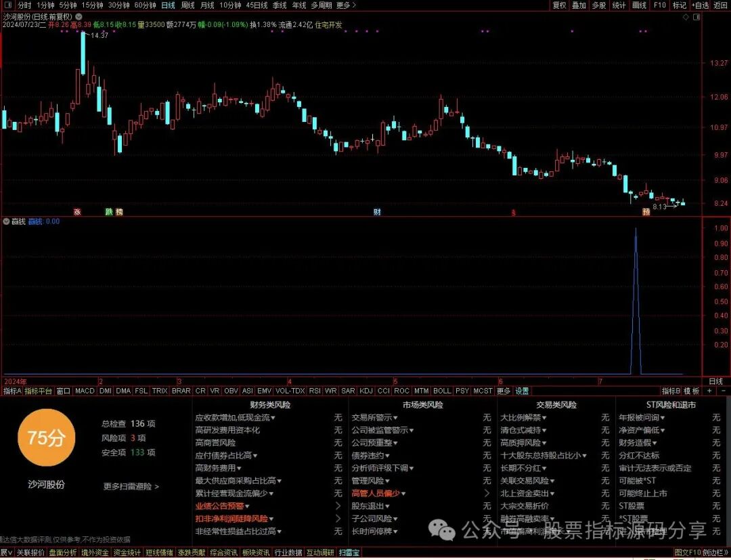Open 盘面分析 bottom tab

point(63,553)
